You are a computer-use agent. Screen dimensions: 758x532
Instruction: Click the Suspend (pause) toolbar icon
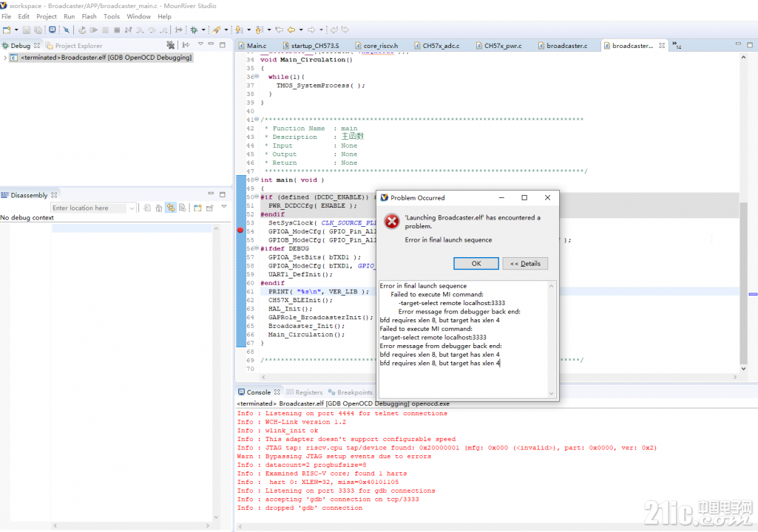[106, 30]
